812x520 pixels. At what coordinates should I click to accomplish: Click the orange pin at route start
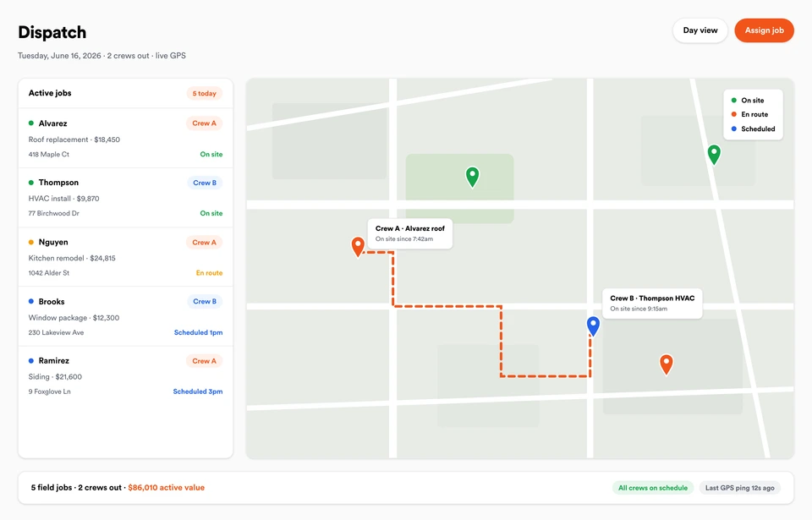[358, 246]
